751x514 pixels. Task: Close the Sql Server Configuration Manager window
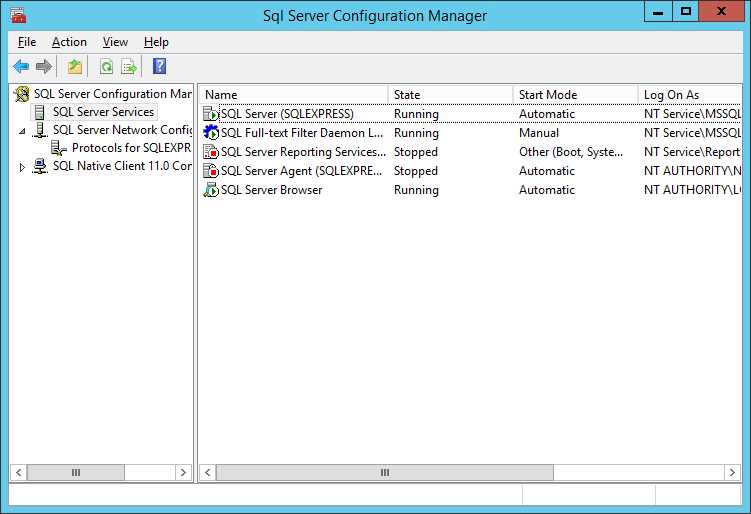click(721, 11)
